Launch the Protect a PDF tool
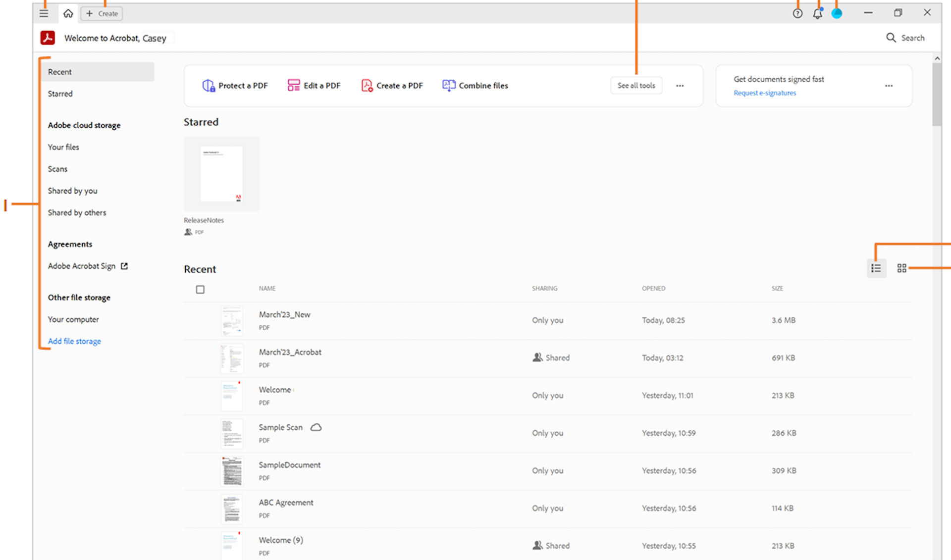The width and height of the screenshot is (951, 560). [x=235, y=86]
